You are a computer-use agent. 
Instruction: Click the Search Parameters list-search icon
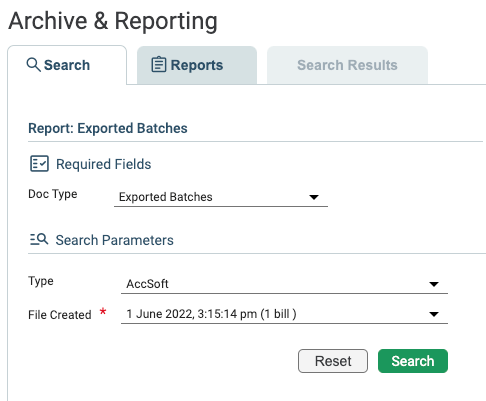tap(39, 239)
